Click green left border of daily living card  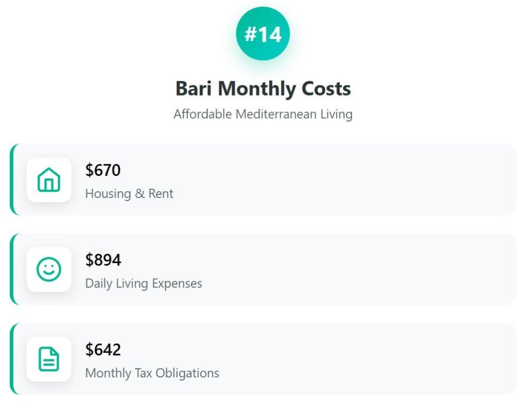tap(11, 269)
